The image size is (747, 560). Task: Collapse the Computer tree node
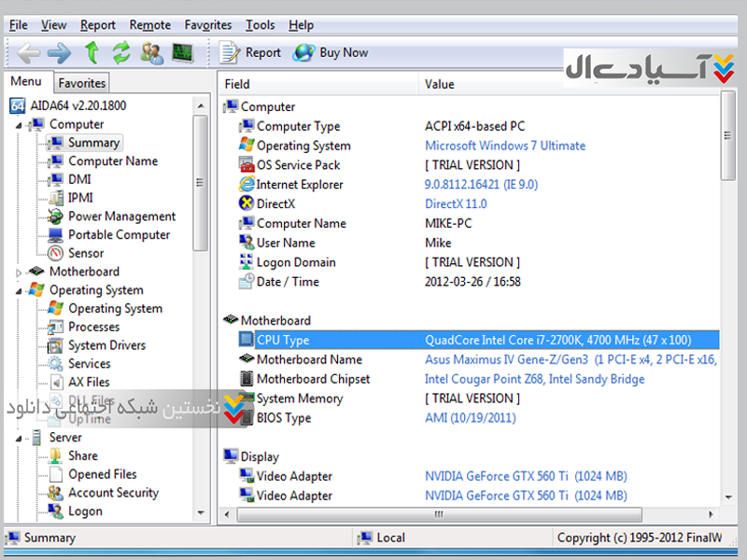(x=18, y=125)
